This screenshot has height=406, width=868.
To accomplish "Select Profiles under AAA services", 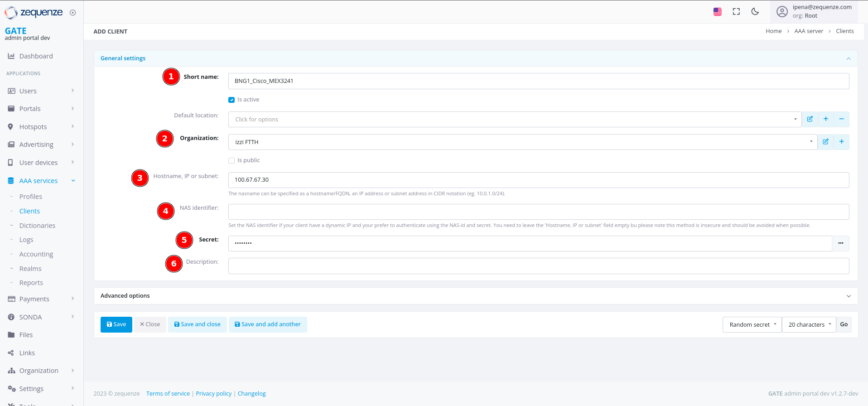I will tap(30, 197).
